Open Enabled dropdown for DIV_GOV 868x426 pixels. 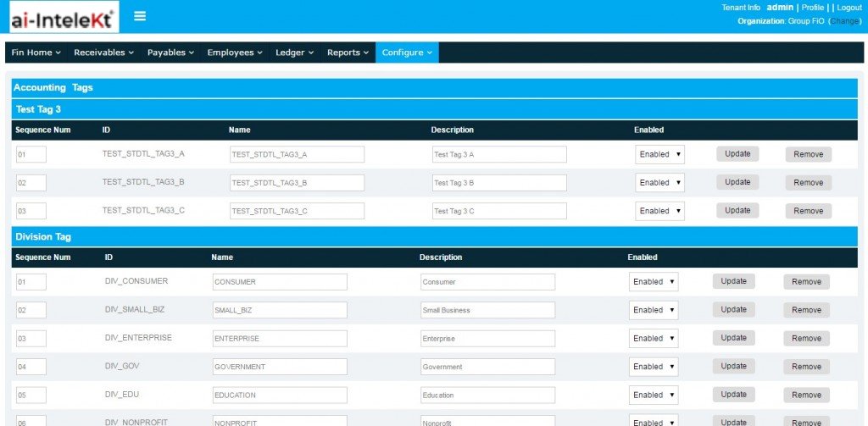pyautogui.click(x=654, y=366)
